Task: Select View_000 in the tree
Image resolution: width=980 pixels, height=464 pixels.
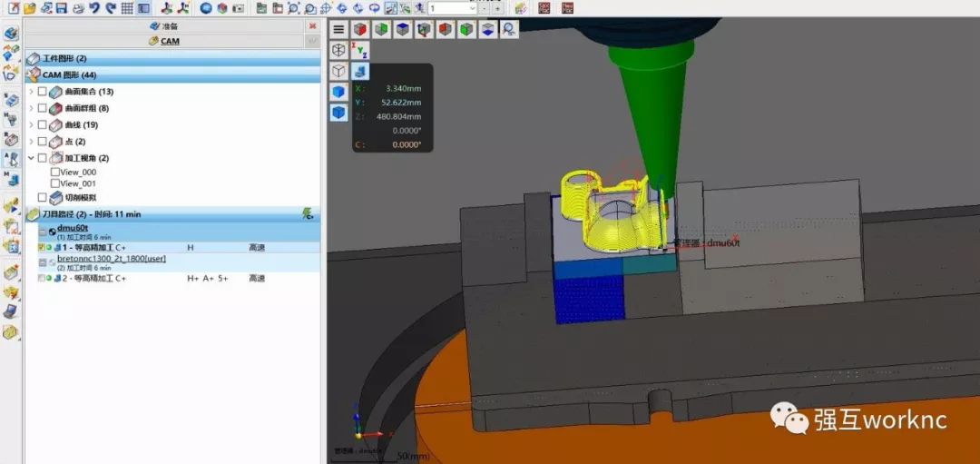Action: 78,172
